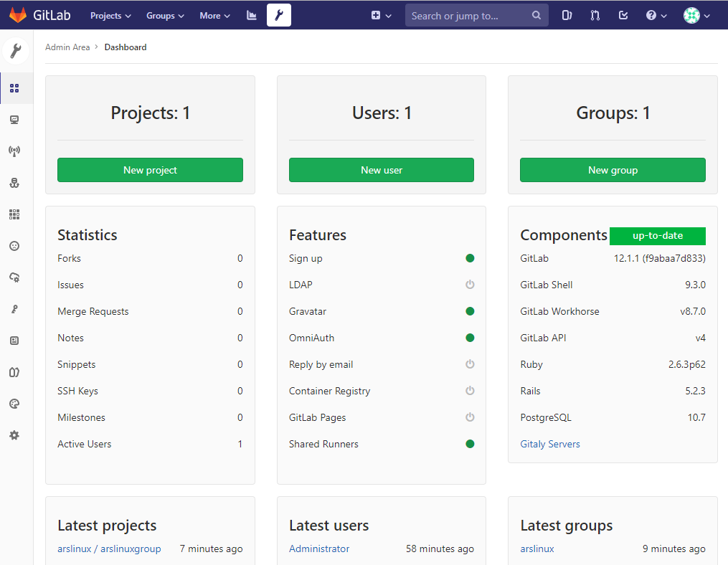This screenshot has width=728, height=565.
Task: Open the arslinux / arslinuxgroup project link
Action: [109, 549]
